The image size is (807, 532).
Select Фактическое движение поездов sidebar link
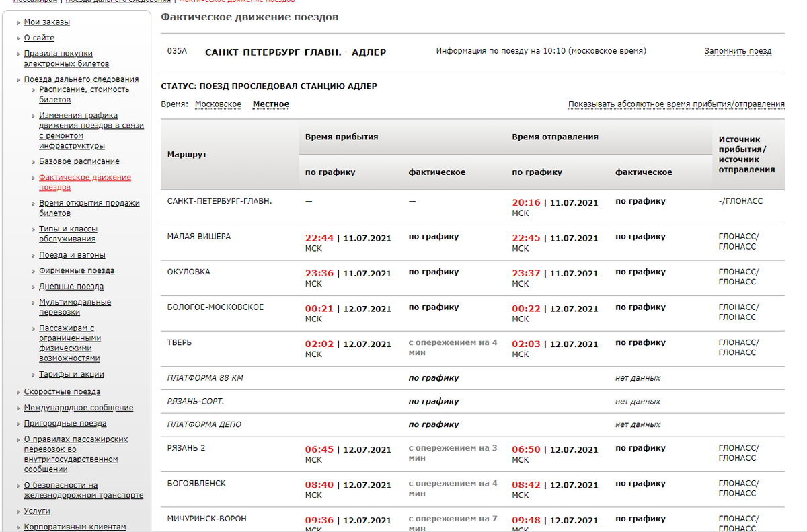pyautogui.click(x=85, y=182)
